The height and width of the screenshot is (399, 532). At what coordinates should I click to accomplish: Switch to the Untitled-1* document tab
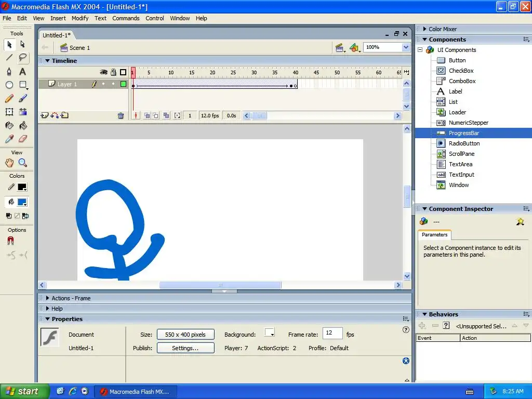point(57,35)
